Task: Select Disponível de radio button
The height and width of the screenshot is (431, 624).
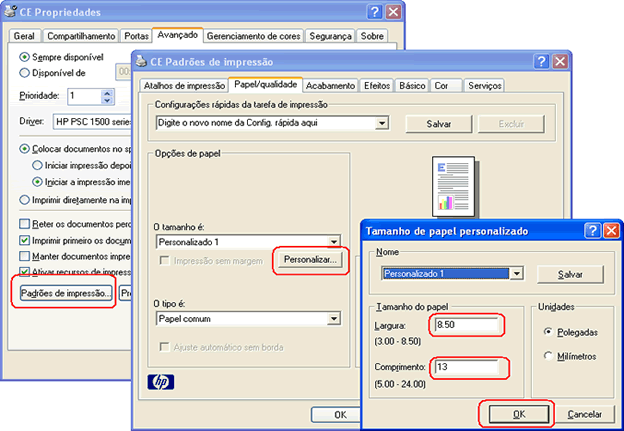Action: coord(25,73)
